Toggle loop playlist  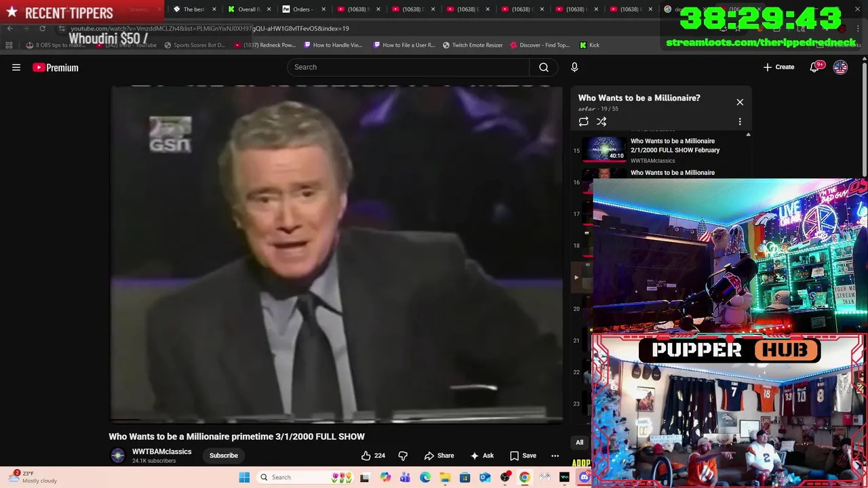583,122
